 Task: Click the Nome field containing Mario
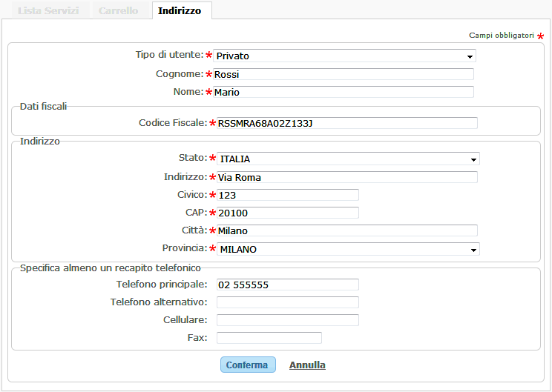click(344, 92)
